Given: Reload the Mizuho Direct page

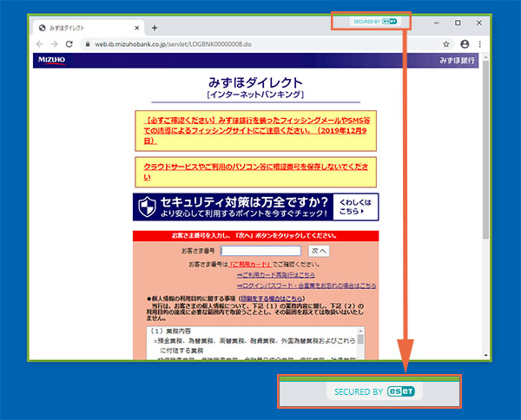Looking at the screenshot, I should [x=69, y=44].
